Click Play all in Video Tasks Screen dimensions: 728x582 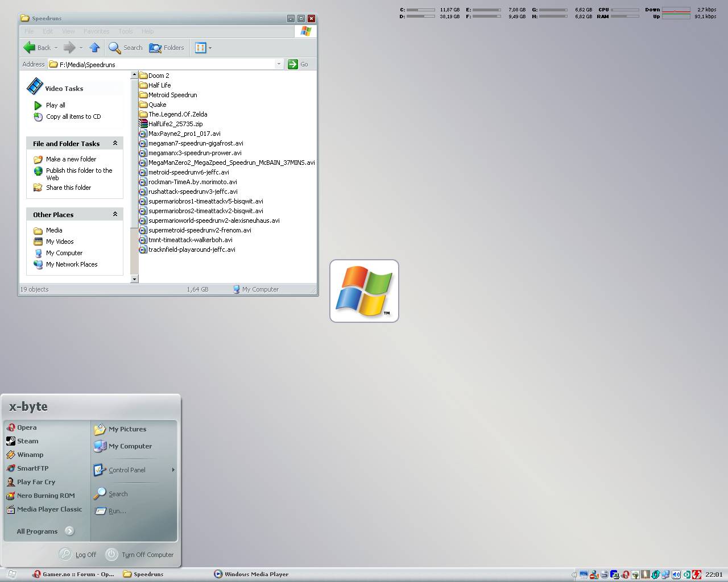pos(55,105)
